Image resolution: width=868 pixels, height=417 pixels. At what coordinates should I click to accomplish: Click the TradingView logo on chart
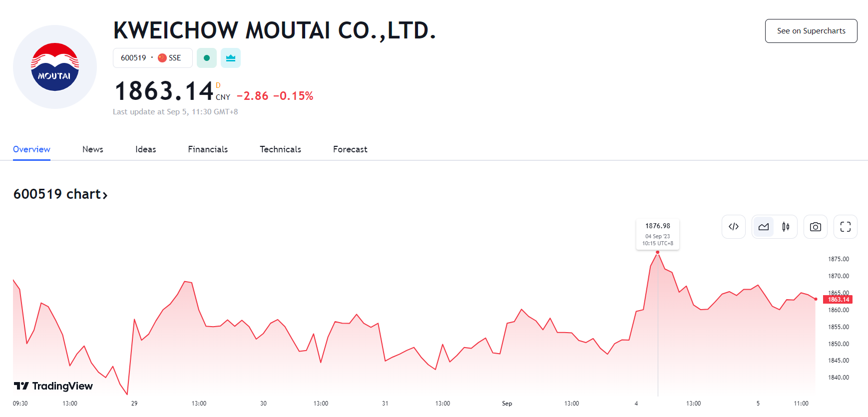[53, 386]
